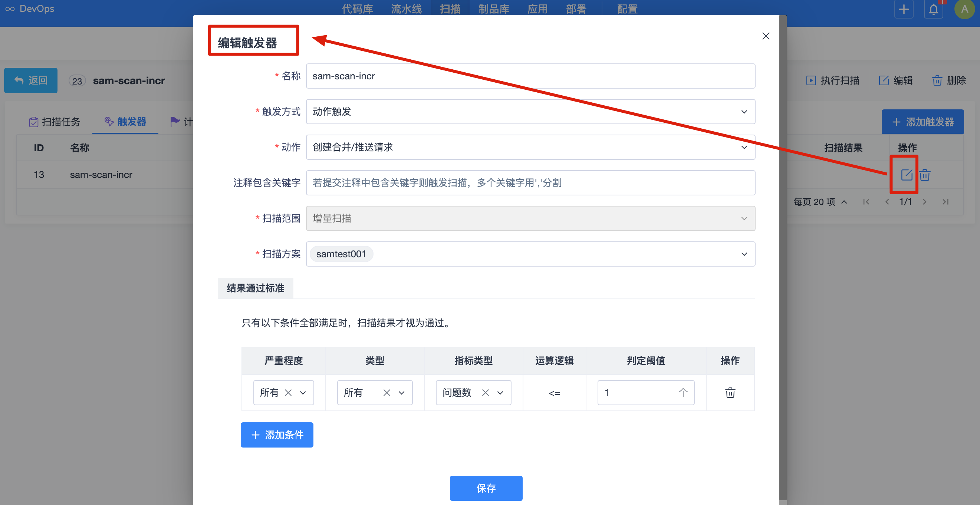Viewport: 980px width, 505px height.
Task: Delete the pass condition row
Action: click(x=730, y=392)
